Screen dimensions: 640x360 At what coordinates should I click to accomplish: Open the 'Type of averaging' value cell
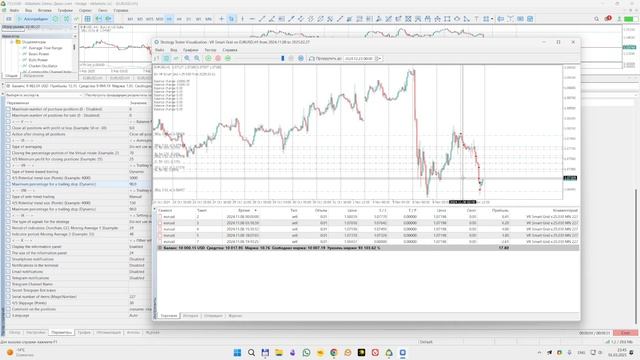point(140,147)
